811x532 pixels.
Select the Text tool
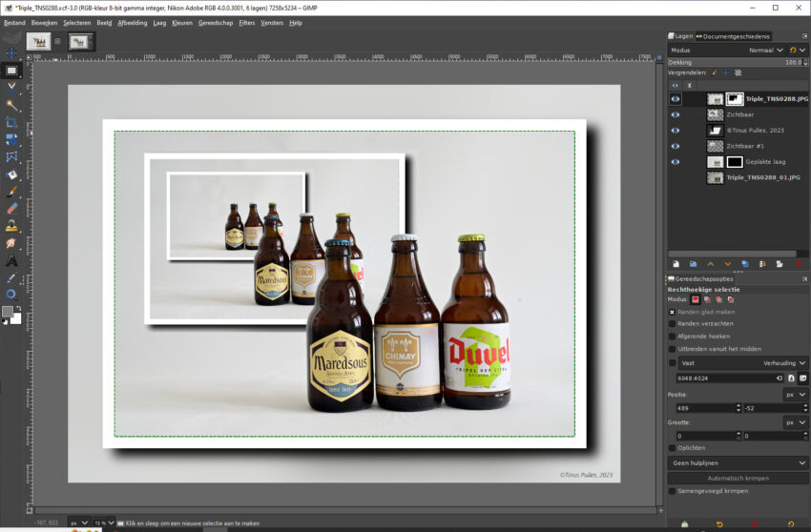point(11,261)
